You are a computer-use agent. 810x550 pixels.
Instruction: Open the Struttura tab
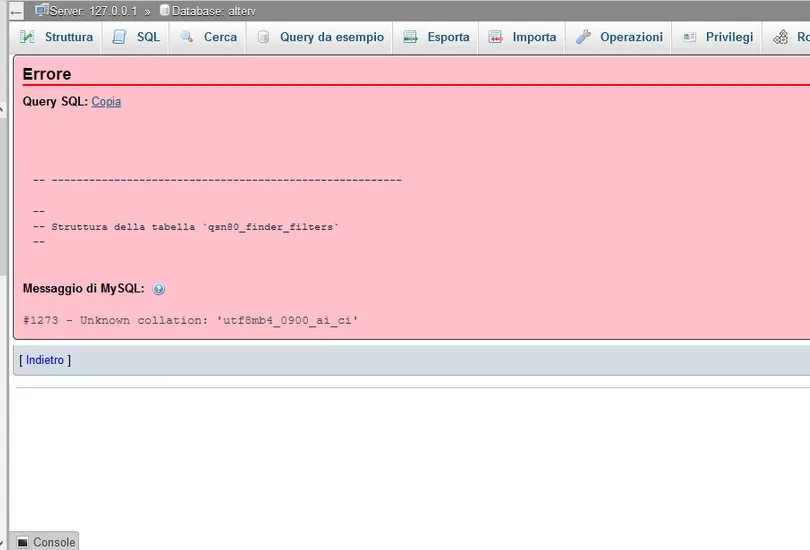(x=56, y=37)
